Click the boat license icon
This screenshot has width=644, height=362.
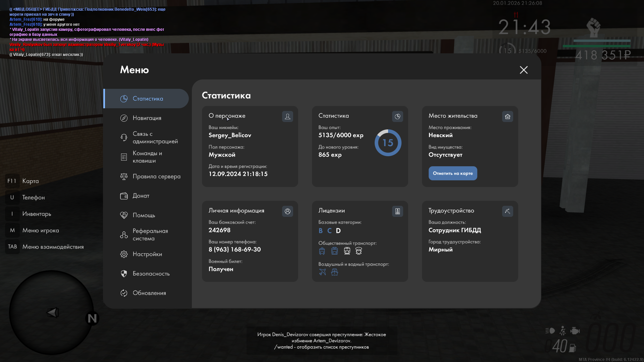[x=334, y=272]
